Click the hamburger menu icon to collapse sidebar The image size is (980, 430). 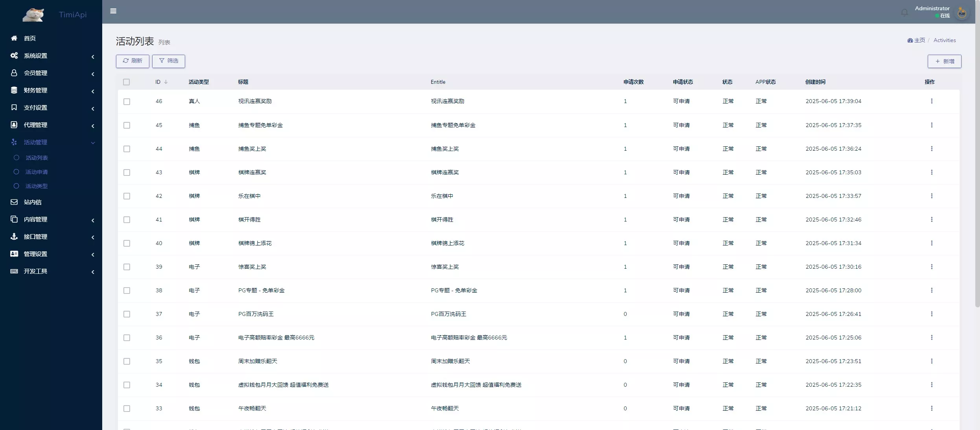coord(114,11)
